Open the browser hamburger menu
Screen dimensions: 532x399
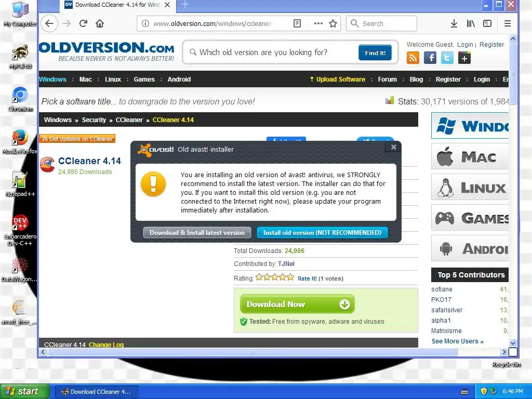coord(508,23)
